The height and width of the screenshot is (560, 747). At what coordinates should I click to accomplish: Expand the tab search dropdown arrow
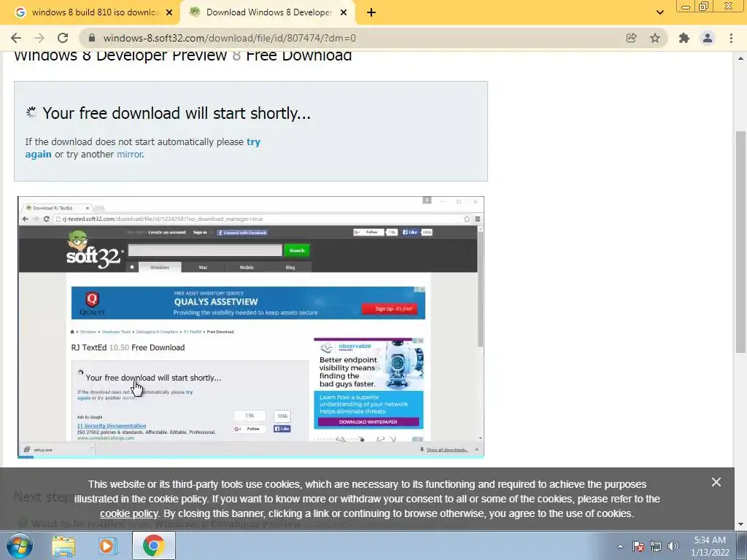[659, 13]
